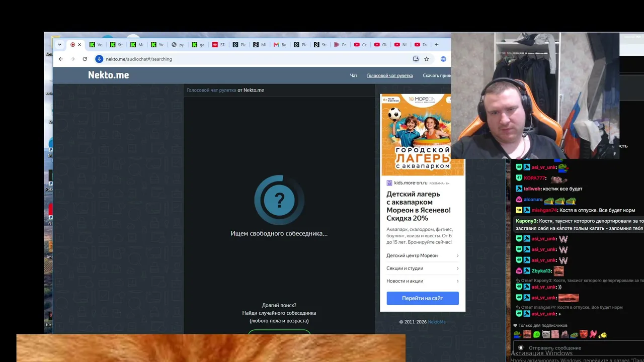The width and height of the screenshot is (644, 362).
Task: Pick the red angry face emote
Action: 584,334
